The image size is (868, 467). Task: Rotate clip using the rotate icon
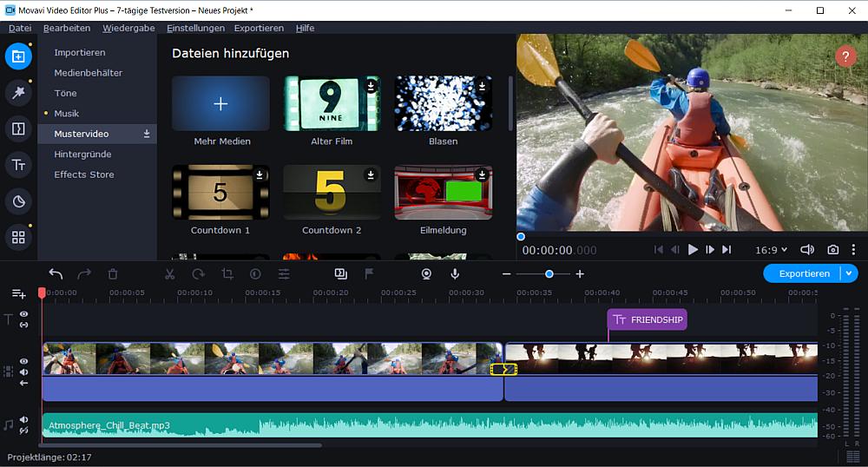(x=198, y=274)
